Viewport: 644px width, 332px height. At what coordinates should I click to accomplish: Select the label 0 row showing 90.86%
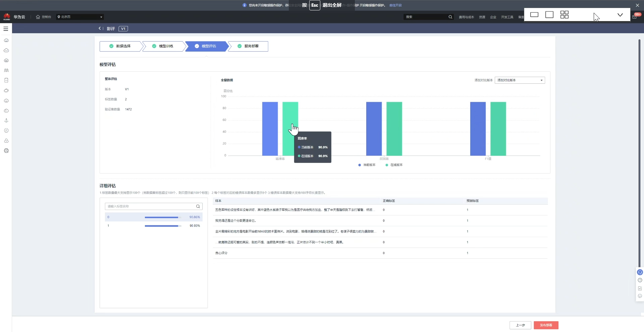click(154, 217)
